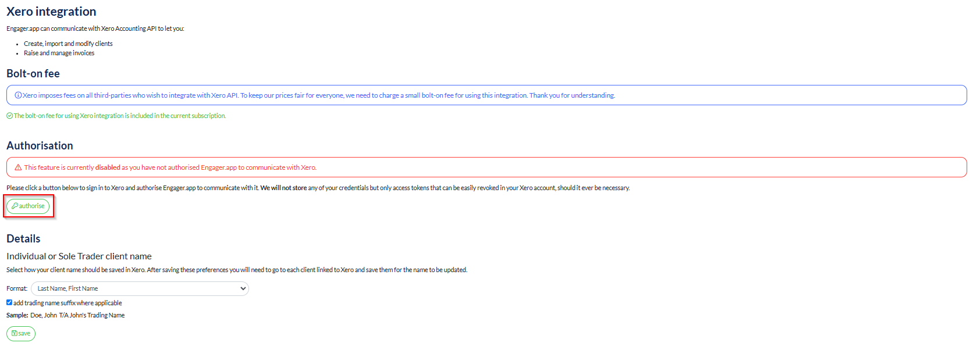Click 'Create, import and modify clients' bullet

click(68, 44)
